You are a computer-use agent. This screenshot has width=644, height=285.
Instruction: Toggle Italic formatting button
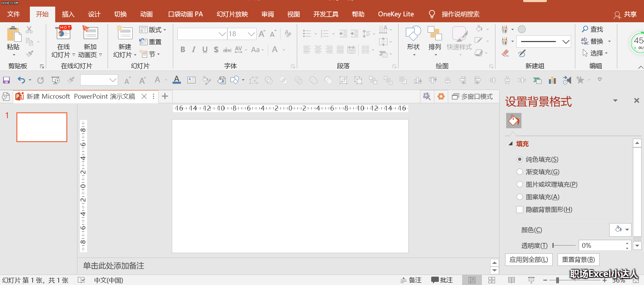(x=194, y=50)
